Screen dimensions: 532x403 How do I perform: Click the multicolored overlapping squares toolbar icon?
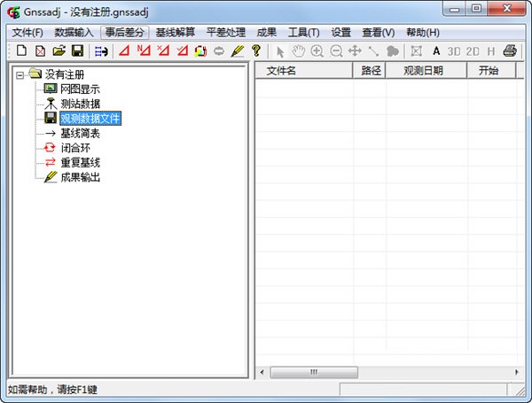(200, 51)
